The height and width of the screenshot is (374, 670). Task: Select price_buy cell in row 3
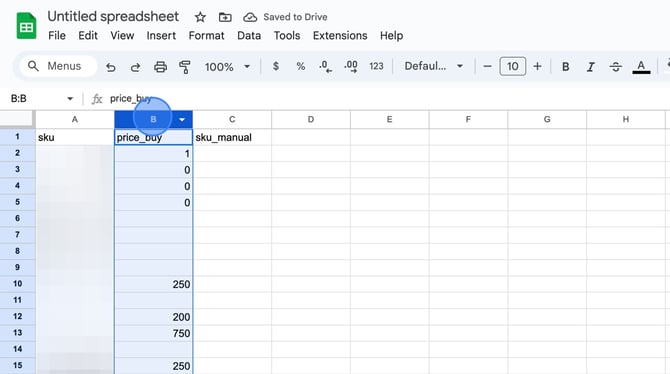click(x=153, y=170)
